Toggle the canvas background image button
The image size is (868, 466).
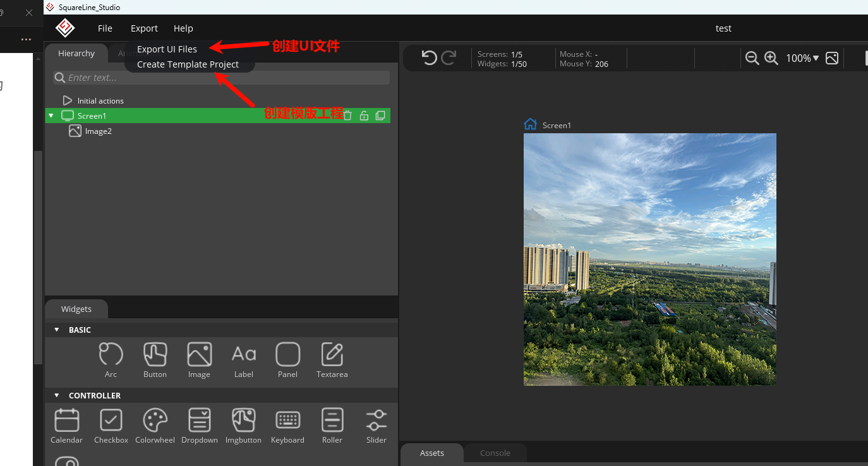click(x=832, y=58)
